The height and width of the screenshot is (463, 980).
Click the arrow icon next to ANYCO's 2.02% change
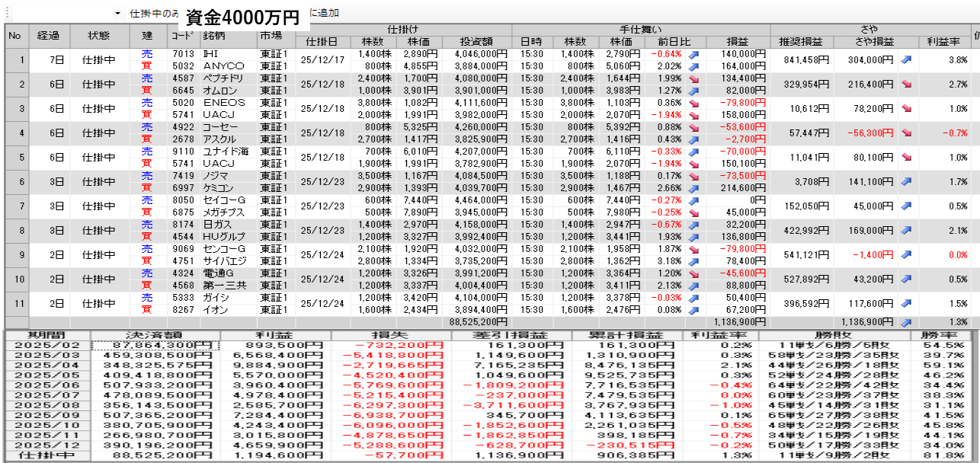(x=693, y=66)
